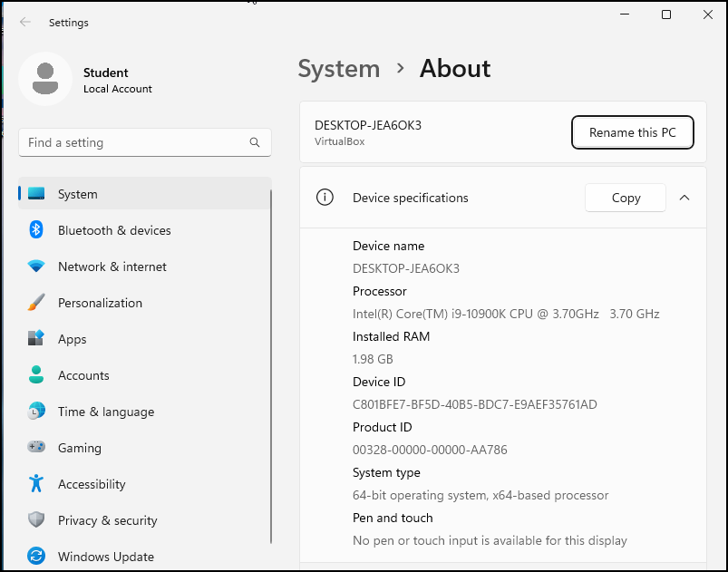Click the Device ID value text
This screenshot has height=572, width=728.
pyautogui.click(x=474, y=404)
